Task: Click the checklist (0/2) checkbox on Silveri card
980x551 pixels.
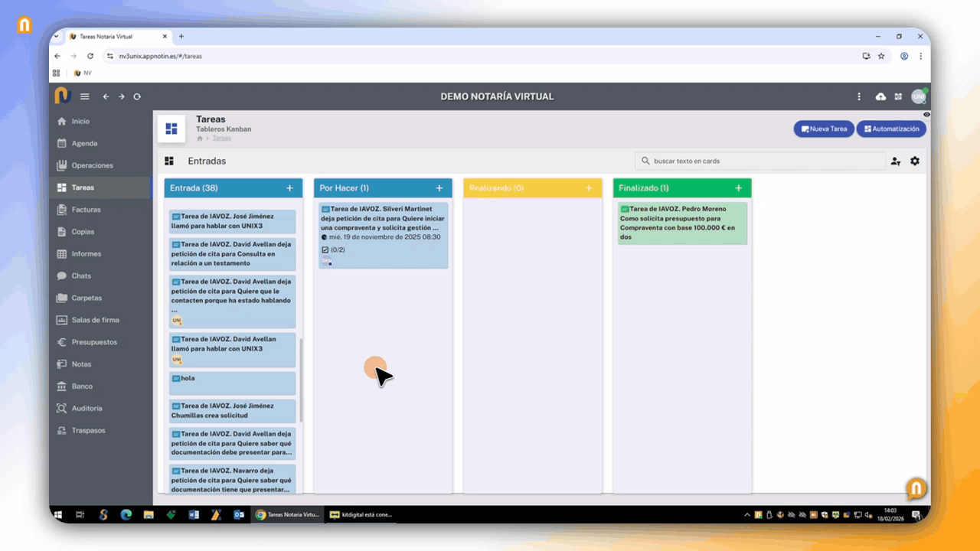Action: [325, 249]
